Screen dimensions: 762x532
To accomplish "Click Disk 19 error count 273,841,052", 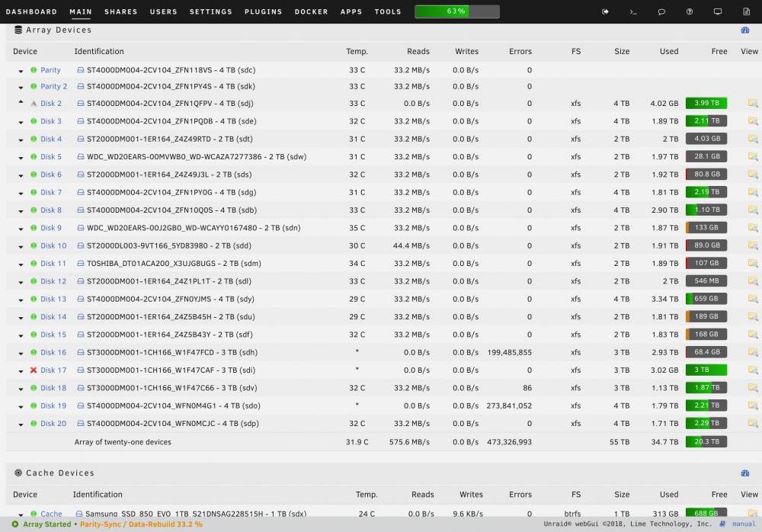I will (509, 405).
